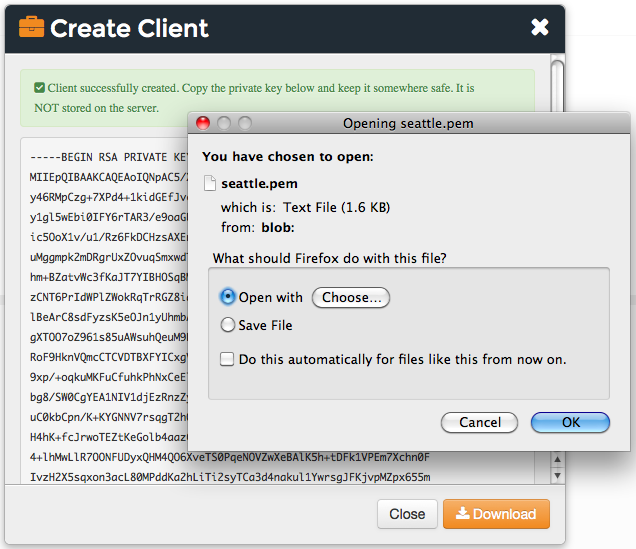Click the minimize button on Opening seattle.pem dialog
Viewport: 636px width, 549px height.
pyautogui.click(x=223, y=123)
